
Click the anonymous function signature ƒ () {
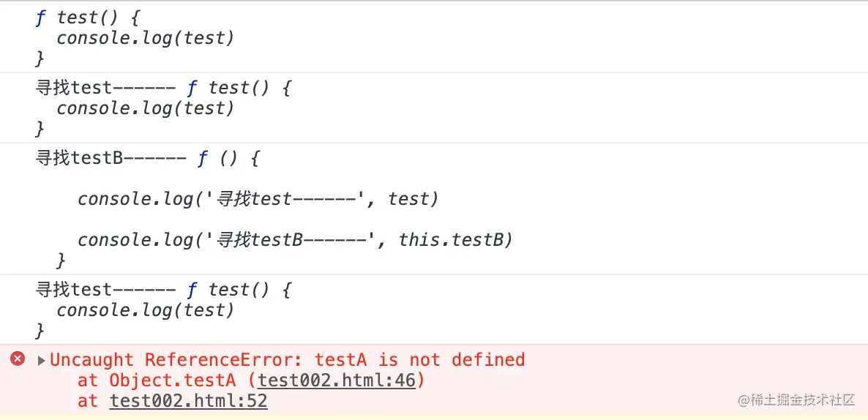[229, 158]
